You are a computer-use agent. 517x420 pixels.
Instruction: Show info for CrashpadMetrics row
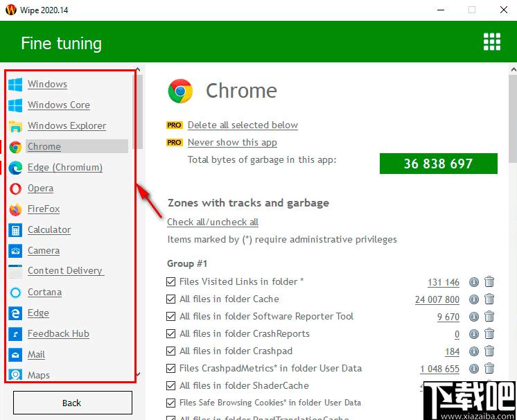pyautogui.click(x=474, y=368)
